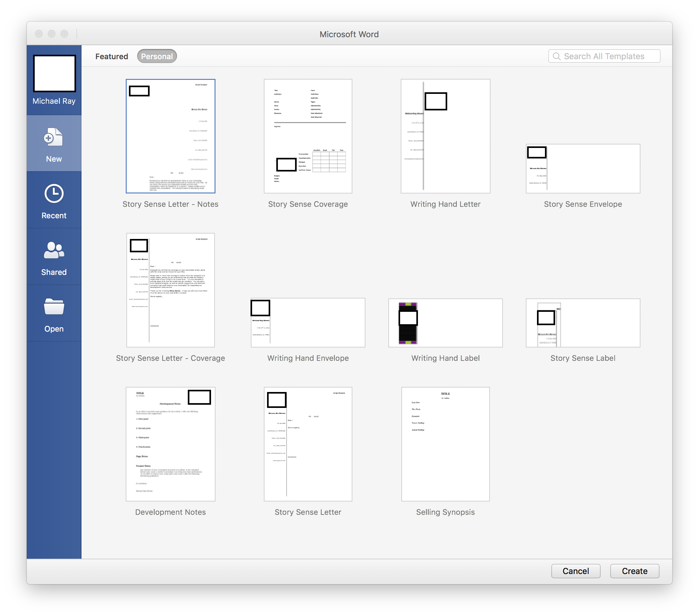Image resolution: width=699 pixels, height=616 pixels.
Task: Open the New document section
Action: (54, 143)
